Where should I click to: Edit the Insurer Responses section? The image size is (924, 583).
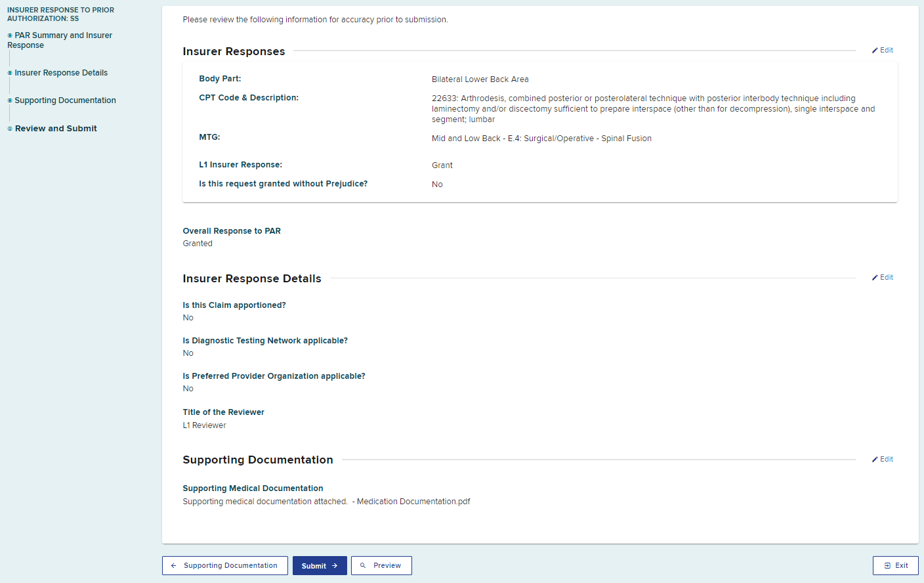pos(886,51)
